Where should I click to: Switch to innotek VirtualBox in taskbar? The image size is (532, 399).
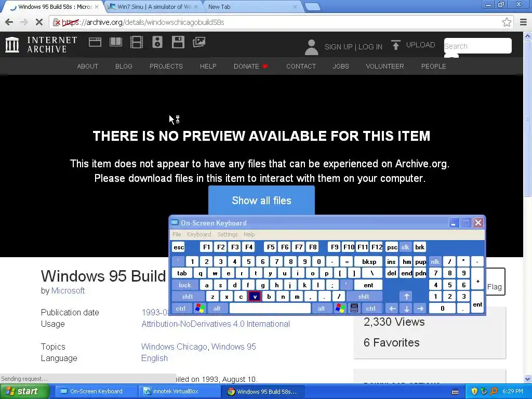point(179,392)
